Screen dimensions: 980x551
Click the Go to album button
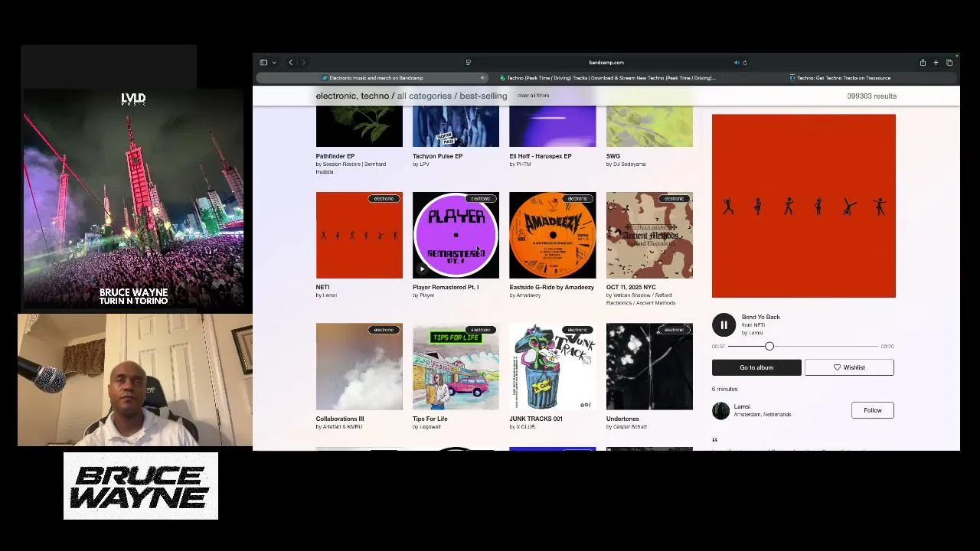pos(756,368)
